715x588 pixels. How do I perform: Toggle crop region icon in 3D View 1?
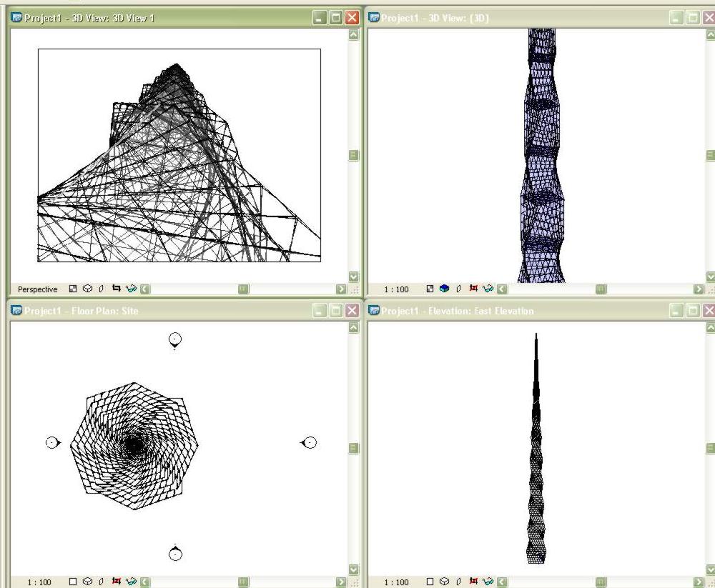pos(117,289)
